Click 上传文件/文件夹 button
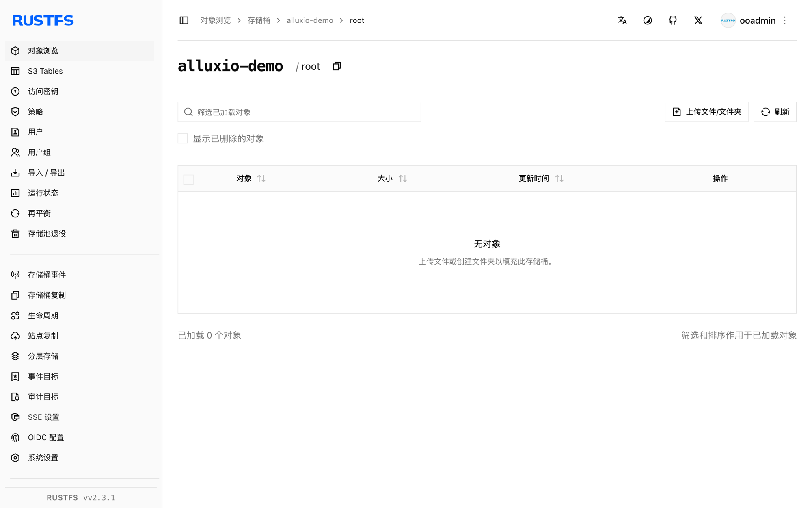 [x=706, y=112]
